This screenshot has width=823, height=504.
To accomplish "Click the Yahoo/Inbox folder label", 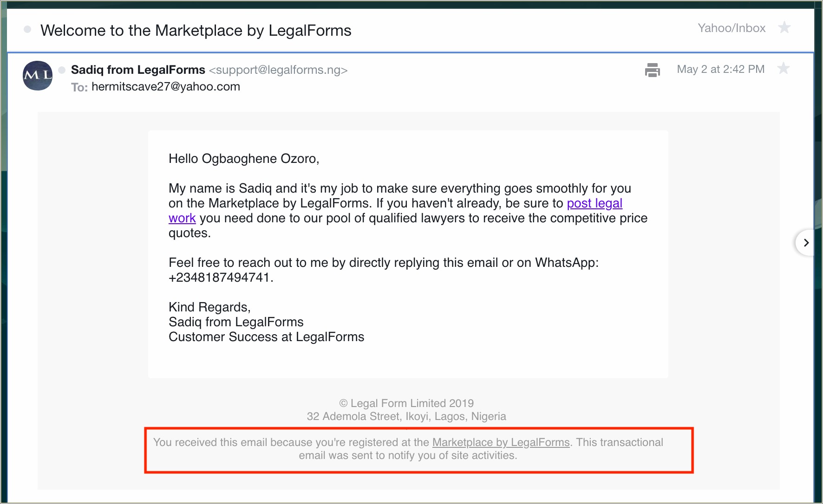I will click(732, 28).
